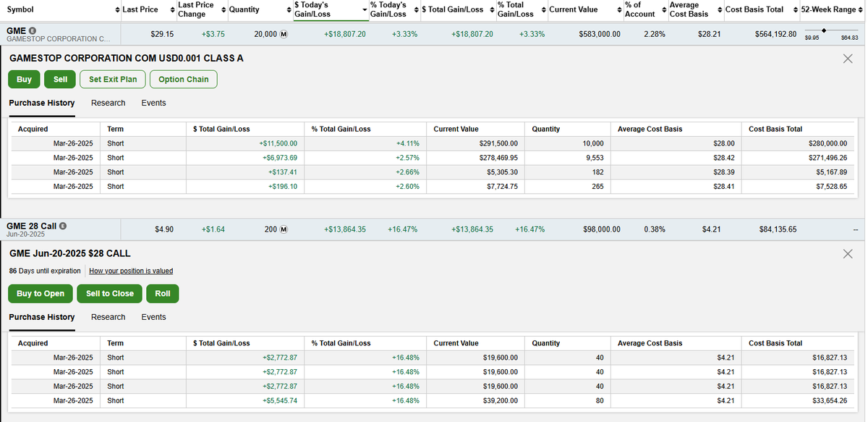Click the Roll button for the call
The width and height of the screenshot is (868, 422).
pos(163,293)
